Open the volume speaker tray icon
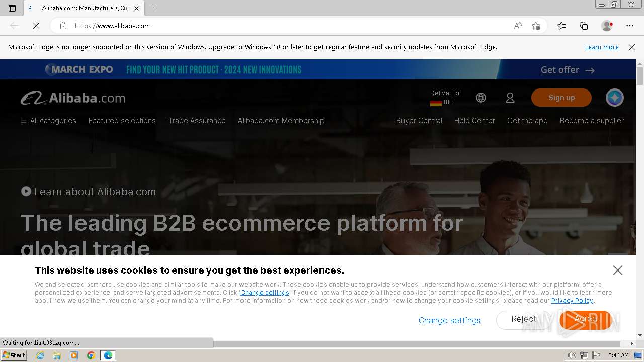644x362 pixels. click(x=572, y=355)
